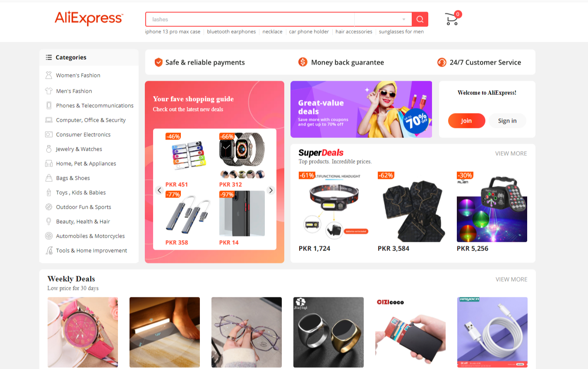Open Automobiles & Motorcycles category

(90, 236)
